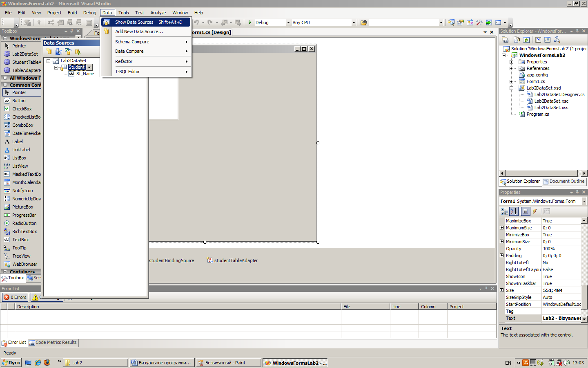This screenshot has width=588, height=368.
Task: Switch to Paint window in taskbar
Action: (x=228, y=363)
